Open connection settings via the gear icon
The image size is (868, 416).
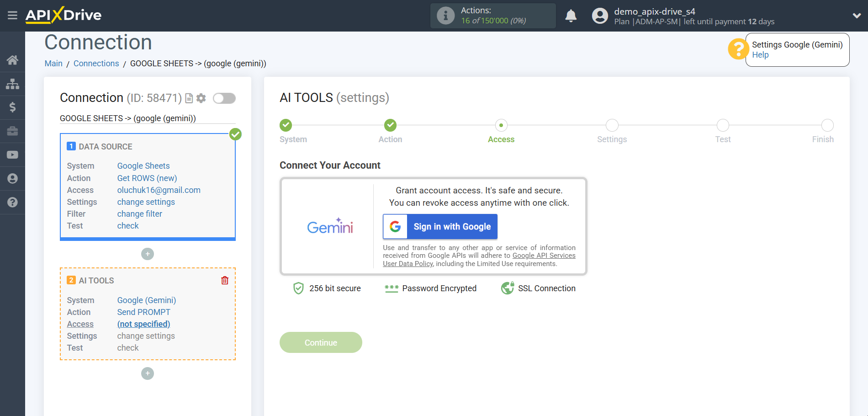pos(201,98)
